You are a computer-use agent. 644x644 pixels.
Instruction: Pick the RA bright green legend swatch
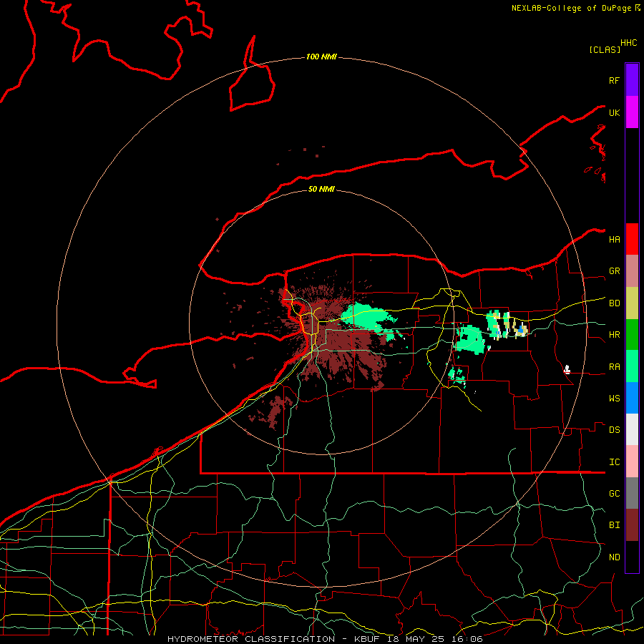(x=632, y=366)
